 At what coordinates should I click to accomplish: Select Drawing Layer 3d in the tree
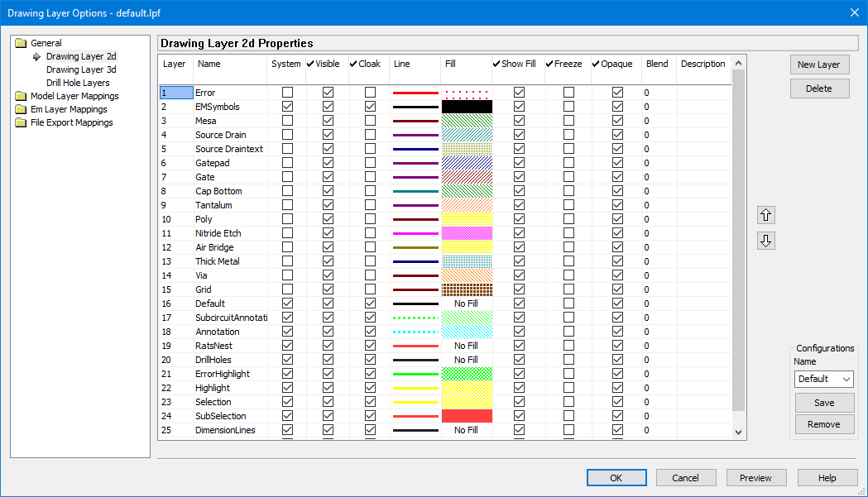click(81, 69)
